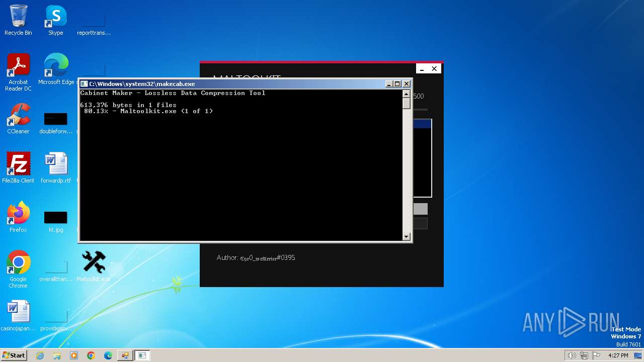The width and height of the screenshot is (644, 362).
Task: Show the clock reading 4:27 PM
Action: coord(618,355)
